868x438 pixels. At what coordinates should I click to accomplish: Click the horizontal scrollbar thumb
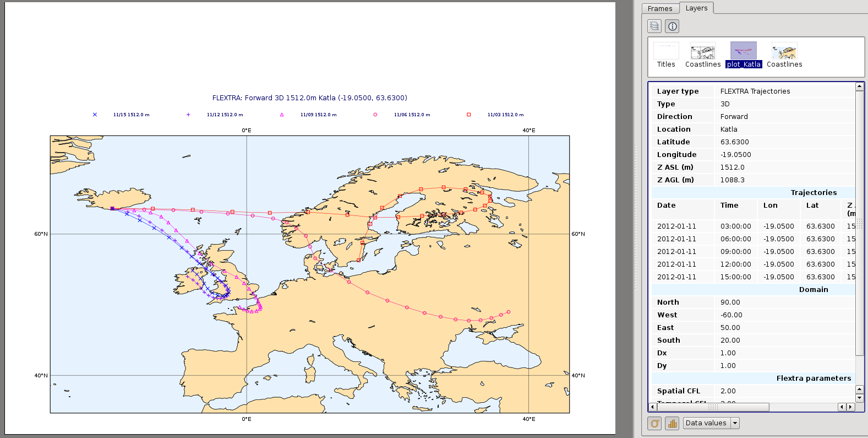click(x=713, y=407)
